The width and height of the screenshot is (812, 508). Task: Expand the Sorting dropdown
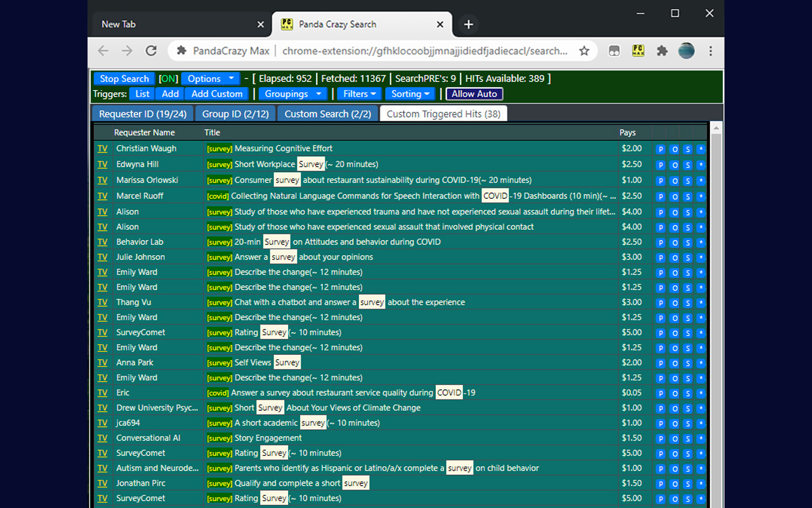pos(410,94)
